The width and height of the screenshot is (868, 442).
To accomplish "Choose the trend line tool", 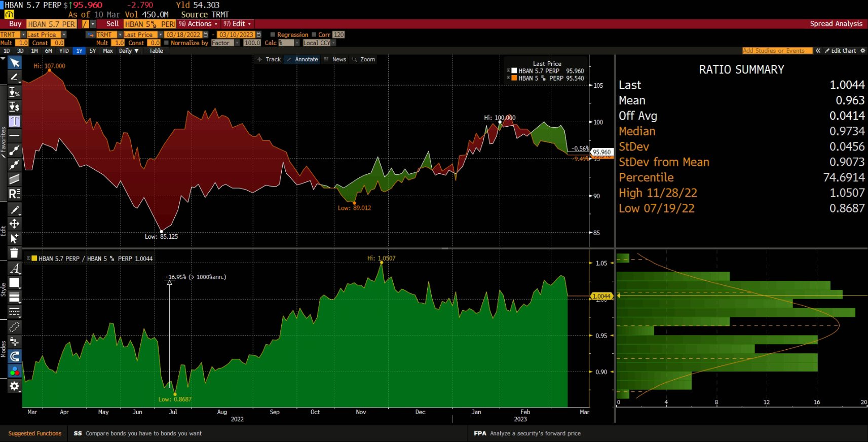I will [x=14, y=150].
